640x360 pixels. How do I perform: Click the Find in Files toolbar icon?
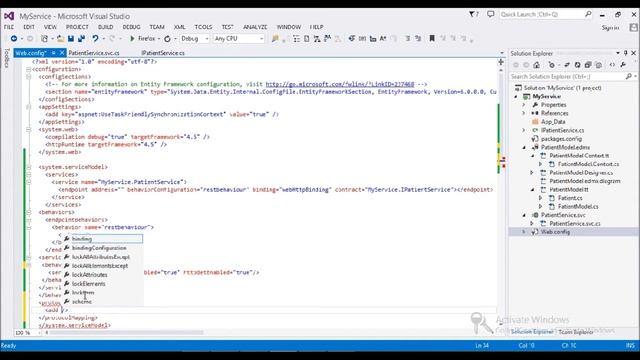[x=275, y=39]
